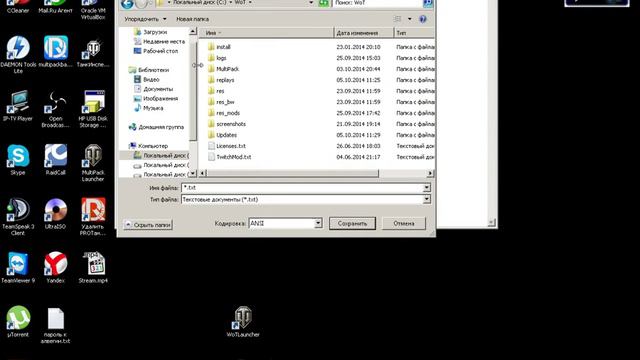Select the Updates folder

226,135
